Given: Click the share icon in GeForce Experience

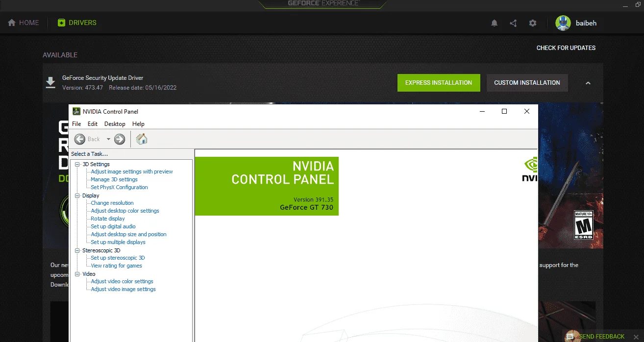Looking at the screenshot, I should tap(513, 23).
